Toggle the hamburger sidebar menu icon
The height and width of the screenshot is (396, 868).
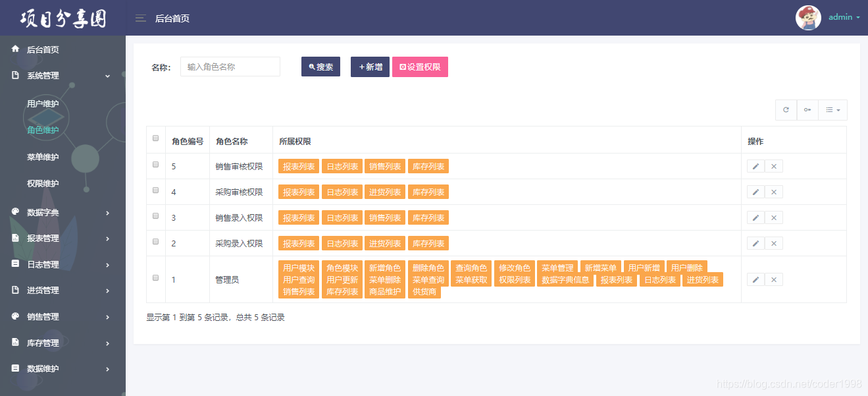(x=141, y=18)
